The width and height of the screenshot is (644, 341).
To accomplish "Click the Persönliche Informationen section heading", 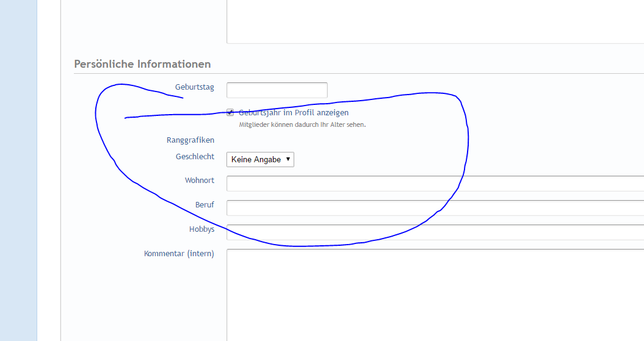I will coord(142,64).
